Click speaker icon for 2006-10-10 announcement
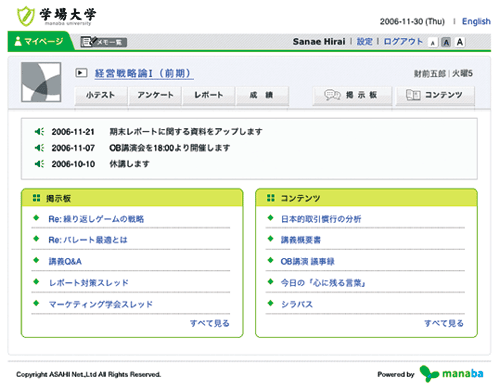This screenshot has height=390, width=500. tap(39, 164)
